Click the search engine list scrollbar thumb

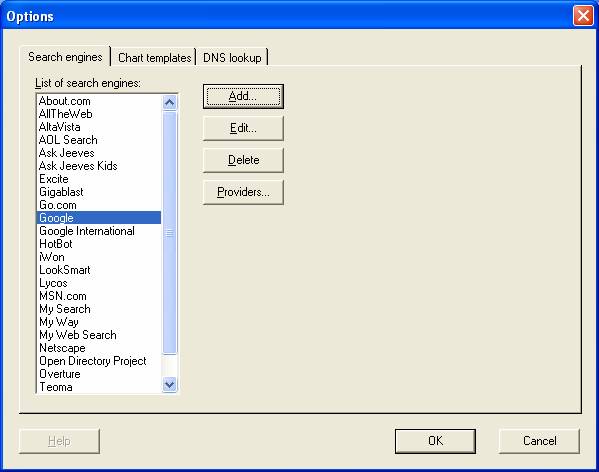coord(170,233)
